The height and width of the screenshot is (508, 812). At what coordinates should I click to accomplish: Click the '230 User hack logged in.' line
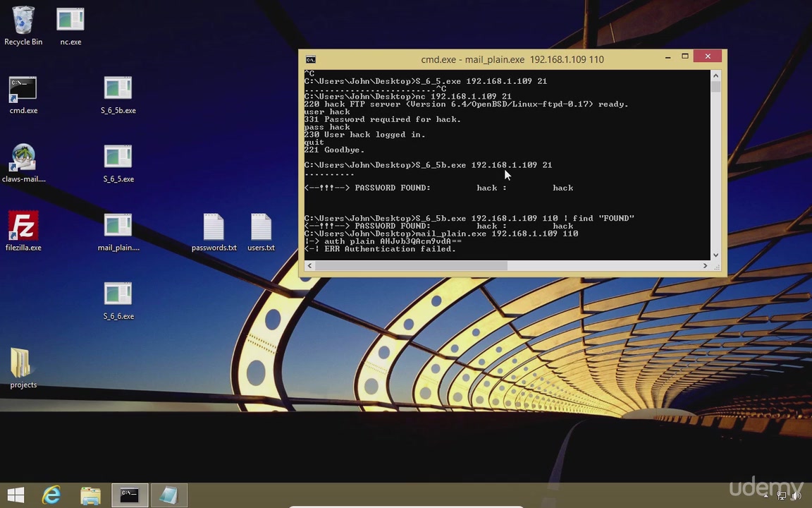coord(364,134)
